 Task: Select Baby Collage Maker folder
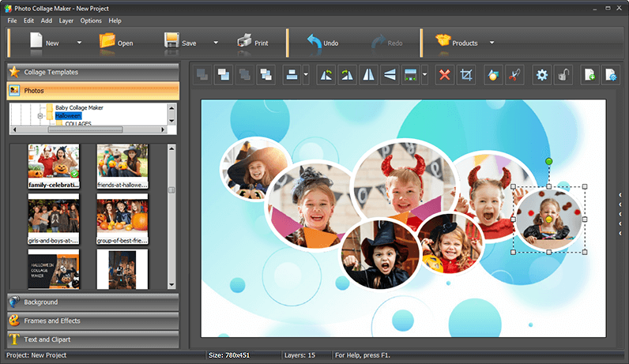(79, 107)
